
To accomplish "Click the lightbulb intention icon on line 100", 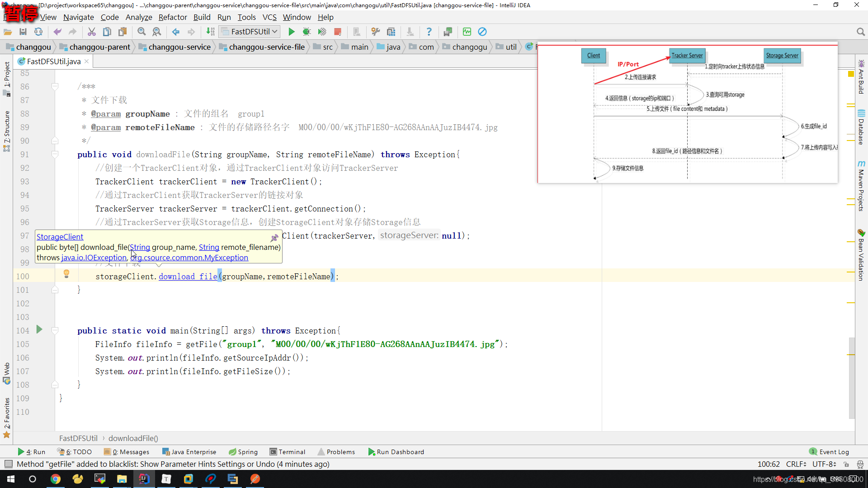I will pos(66,274).
